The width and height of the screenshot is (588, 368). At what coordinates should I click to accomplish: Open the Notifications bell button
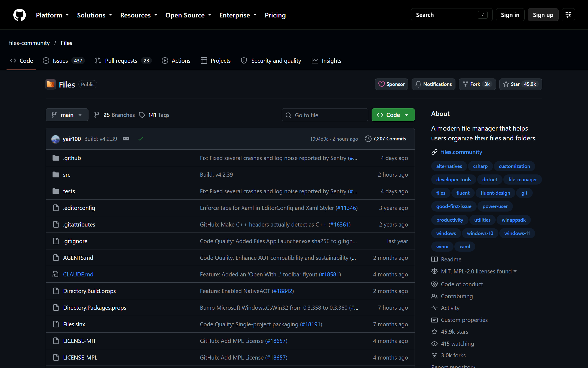(x=433, y=84)
